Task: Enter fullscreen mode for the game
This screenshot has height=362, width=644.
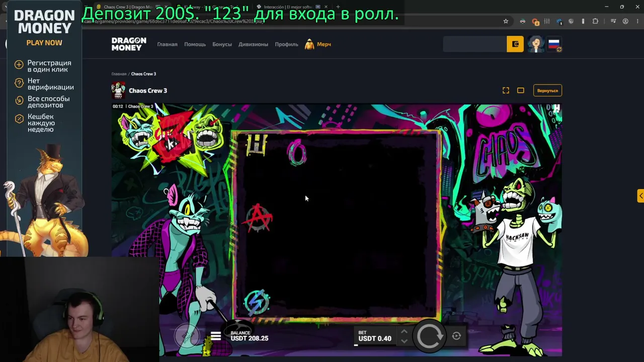Action: click(x=506, y=90)
